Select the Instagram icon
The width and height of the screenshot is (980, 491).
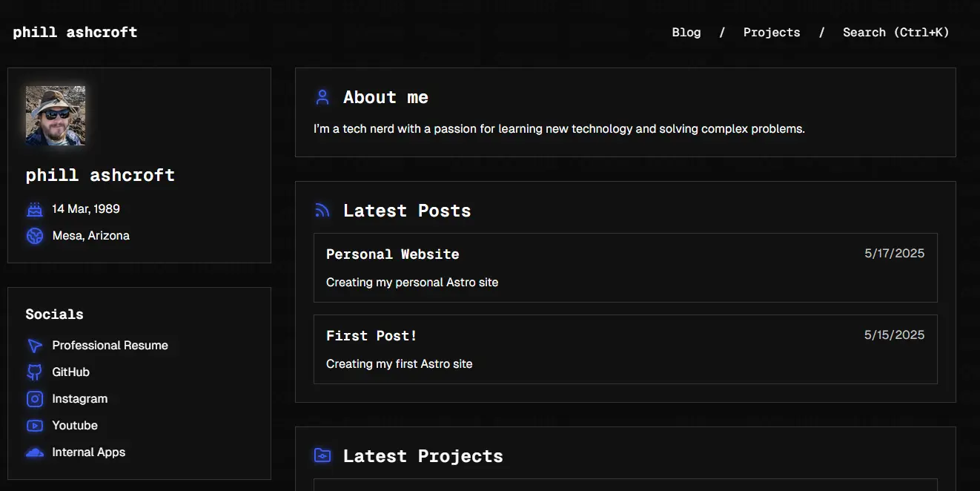[34, 398]
